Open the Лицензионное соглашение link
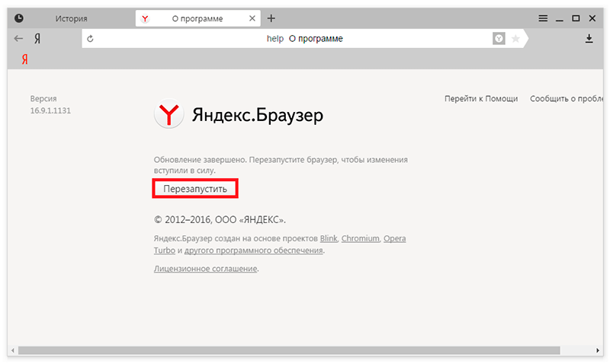 pos(205,269)
